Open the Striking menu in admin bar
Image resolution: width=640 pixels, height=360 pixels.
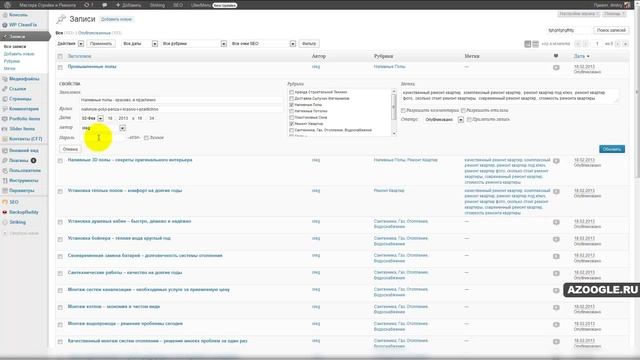[x=157, y=5]
